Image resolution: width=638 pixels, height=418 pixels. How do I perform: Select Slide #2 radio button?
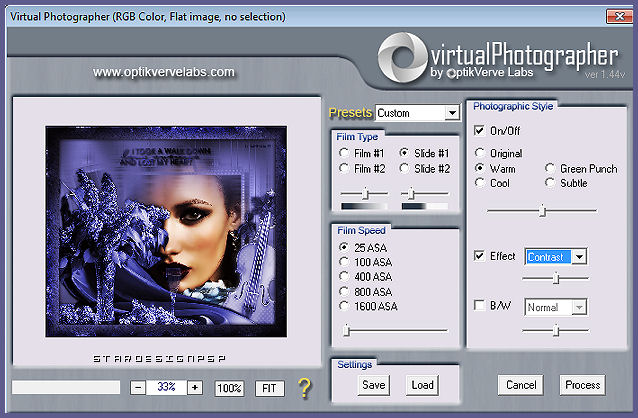(404, 168)
